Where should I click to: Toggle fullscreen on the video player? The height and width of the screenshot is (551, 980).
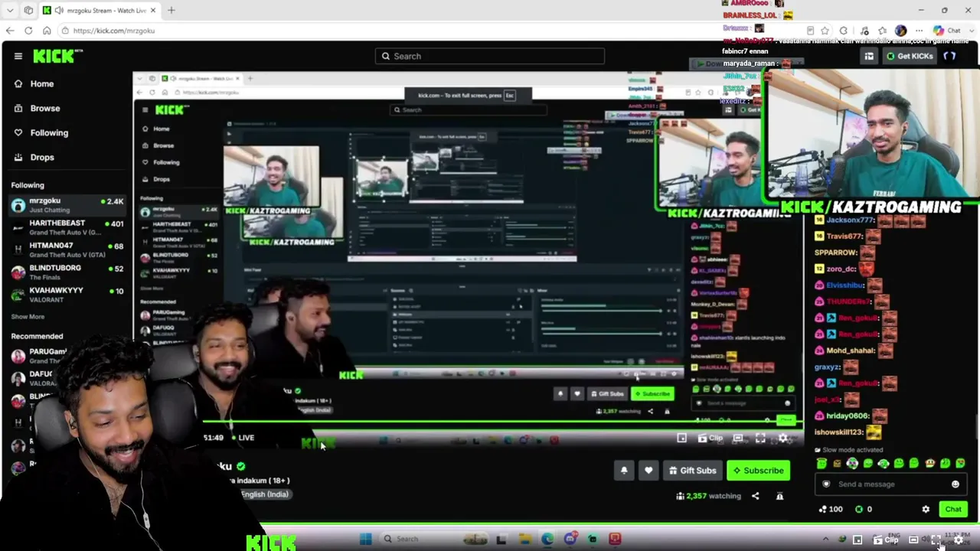click(x=760, y=439)
